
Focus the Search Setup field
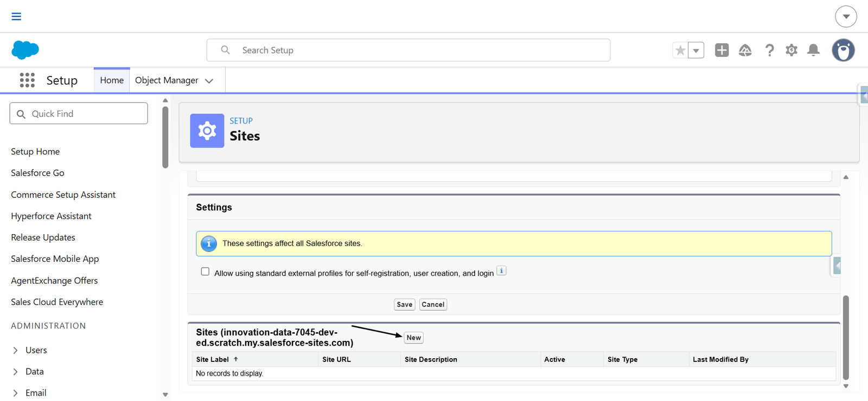[x=409, y=50]
